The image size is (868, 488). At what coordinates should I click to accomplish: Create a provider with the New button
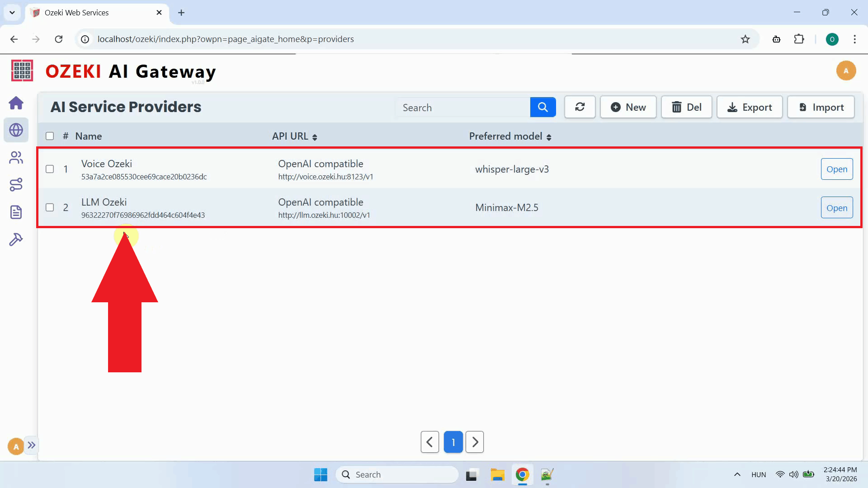coord(628,107)
